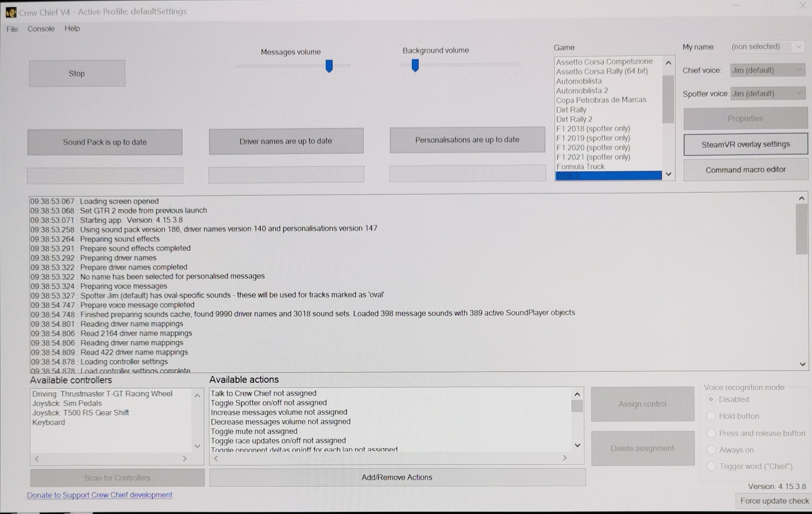Click Force update check button
The width and height of the screenshot is (812, 514).
pyautogui.click(x=774, y=501)
